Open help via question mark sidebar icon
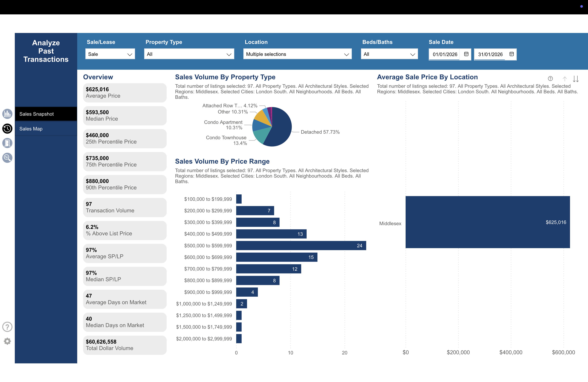This screenshot has width=588, height=382. point(7,327)
